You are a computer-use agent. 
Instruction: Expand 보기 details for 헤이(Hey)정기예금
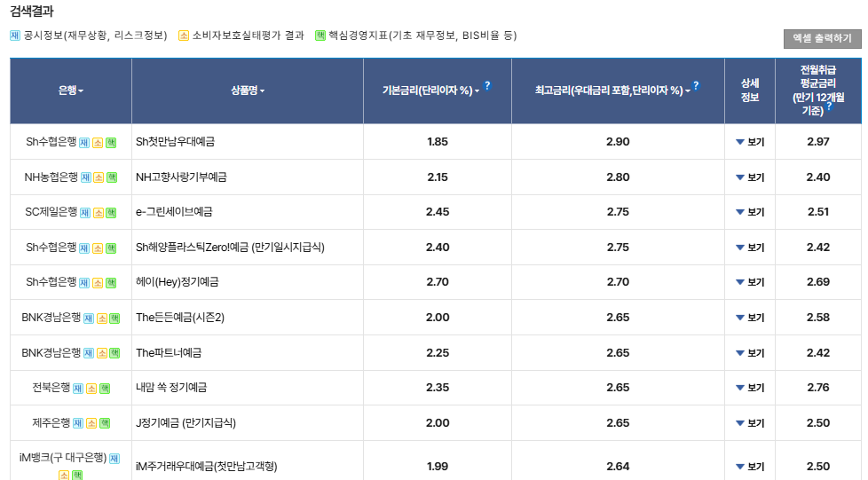click(x=750, y=282)
